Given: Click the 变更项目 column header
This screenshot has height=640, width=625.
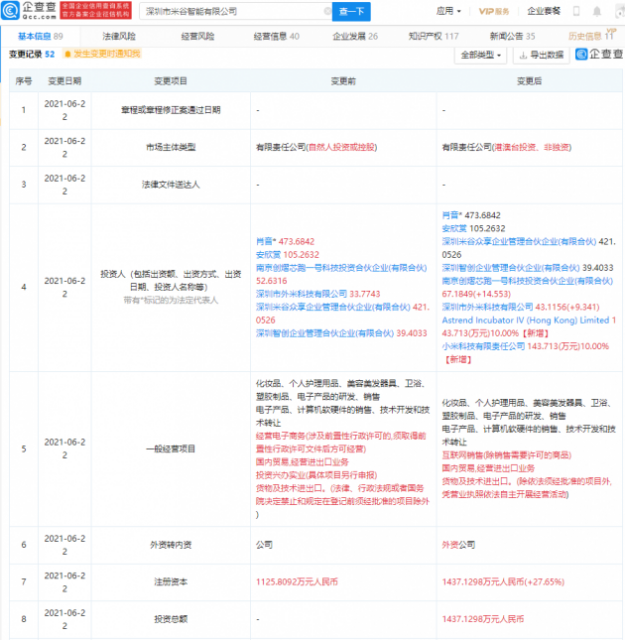Looking at the screenshot, I should 171,81.
